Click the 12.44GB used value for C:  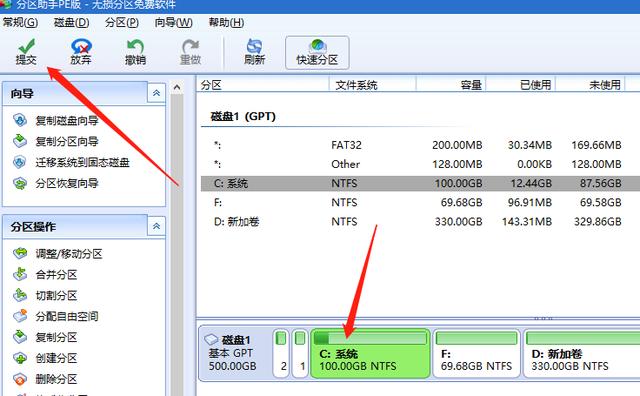[531, 183]
